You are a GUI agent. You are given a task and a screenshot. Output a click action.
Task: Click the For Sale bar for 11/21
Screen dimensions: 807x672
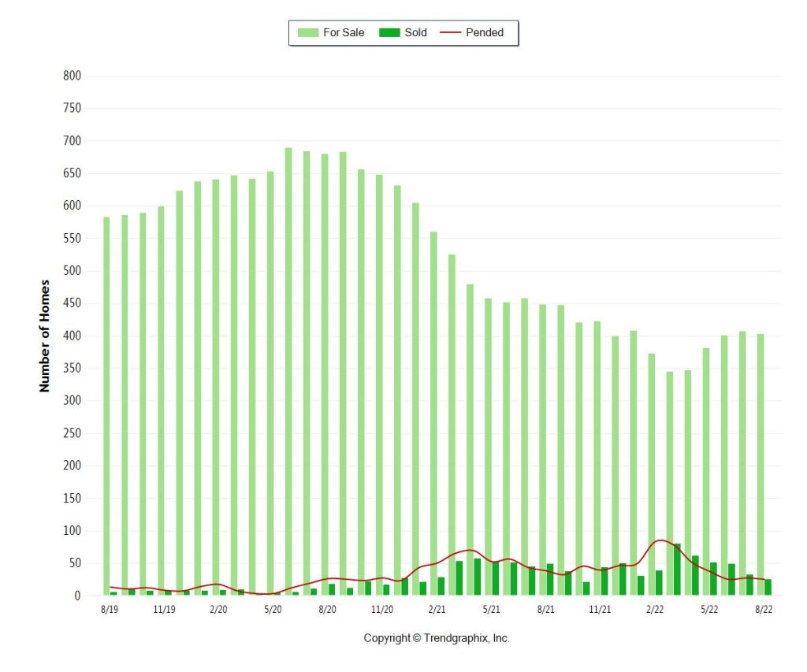[x=597, y=459]
